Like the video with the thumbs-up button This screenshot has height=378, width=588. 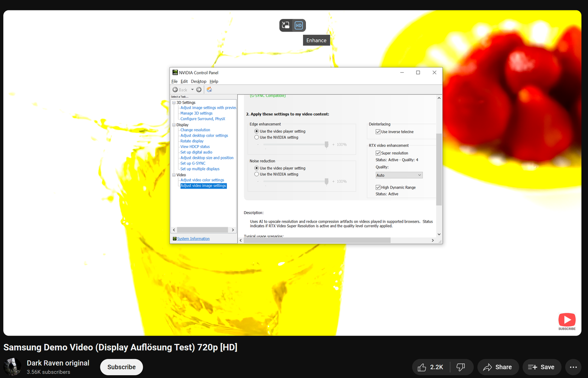pos(431,367)
